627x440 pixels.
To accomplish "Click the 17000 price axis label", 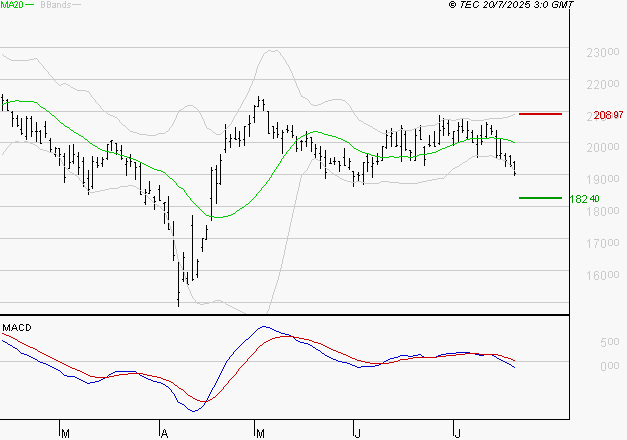I will coord(603,243).
